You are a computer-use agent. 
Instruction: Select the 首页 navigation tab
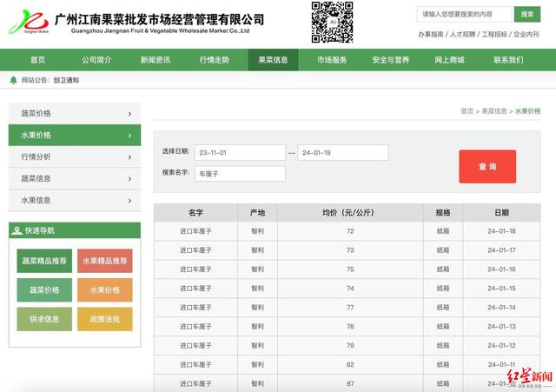coord(37,60)
